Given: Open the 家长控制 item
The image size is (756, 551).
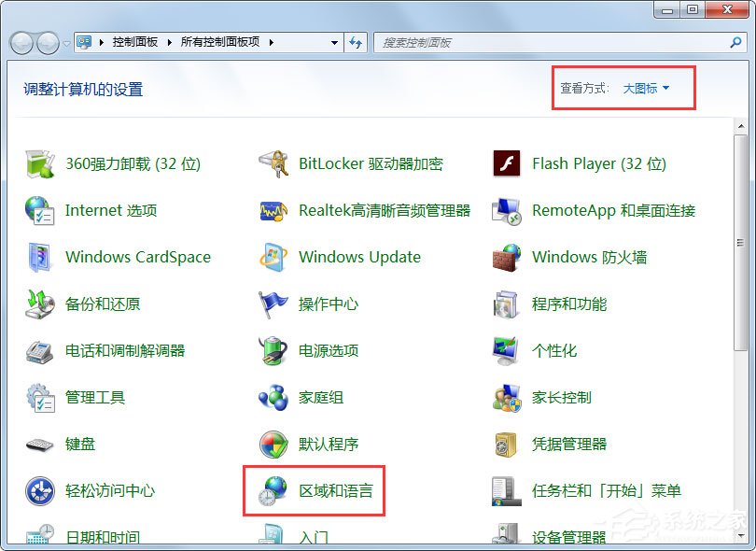Looking at the screenshot, I should click(x=561, y=397).
